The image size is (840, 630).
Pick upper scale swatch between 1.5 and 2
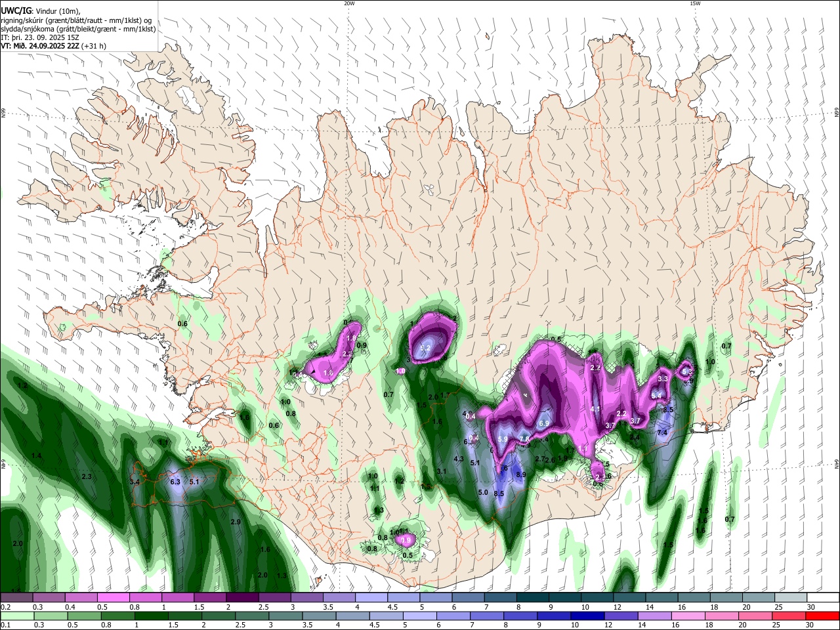tap(210, 598)
